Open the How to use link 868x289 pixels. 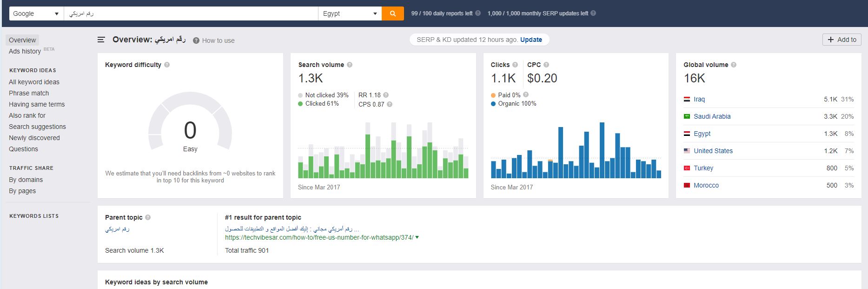[x=218, y=40]
